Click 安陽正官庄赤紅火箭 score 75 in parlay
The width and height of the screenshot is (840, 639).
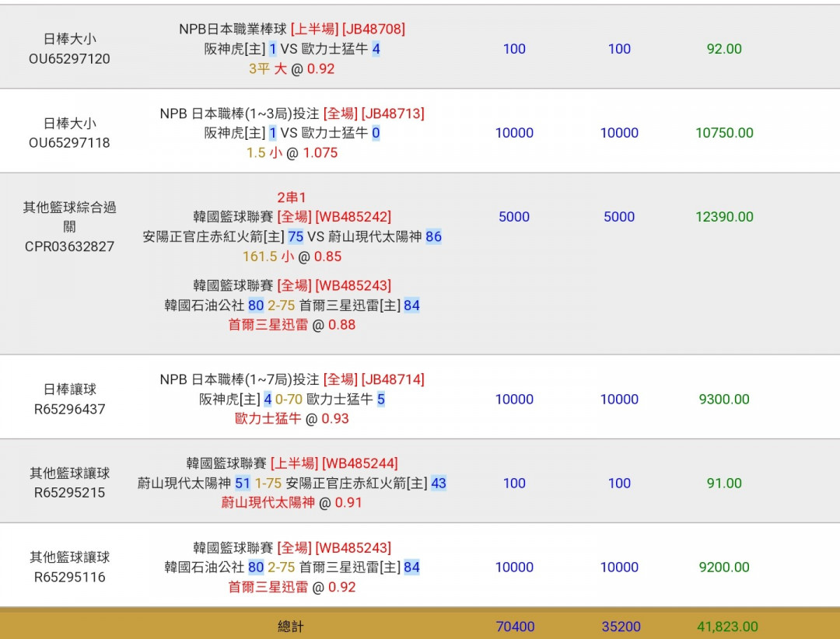pos(296,237)
